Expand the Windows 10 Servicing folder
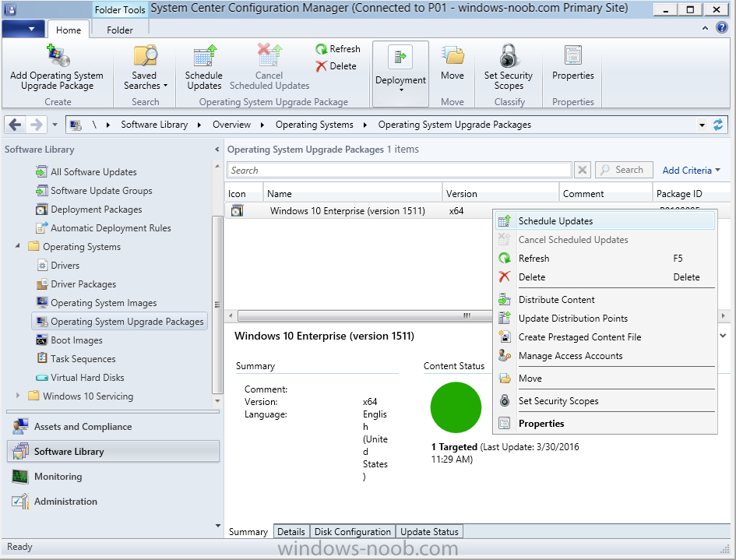 [18, 396]
